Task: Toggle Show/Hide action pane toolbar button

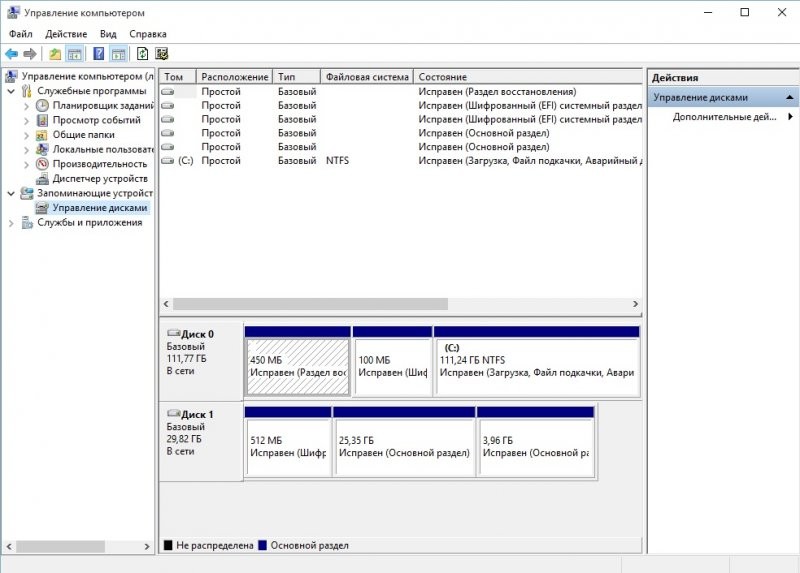Action: [118, 54]
